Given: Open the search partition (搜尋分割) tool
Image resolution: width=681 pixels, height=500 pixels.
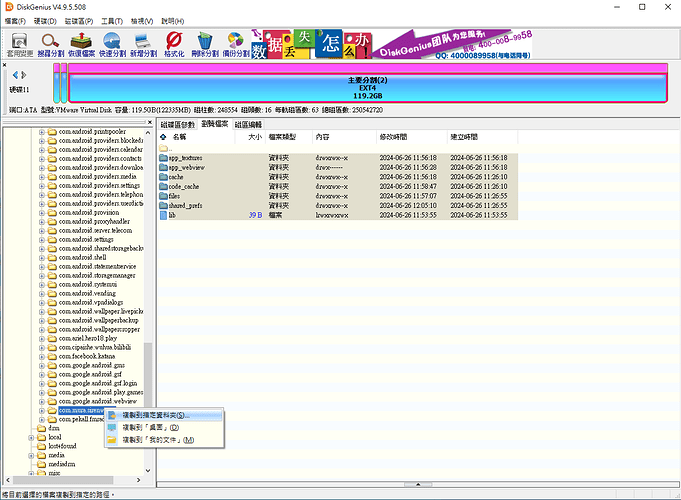Looking at the screenshot, I should 50,45.
